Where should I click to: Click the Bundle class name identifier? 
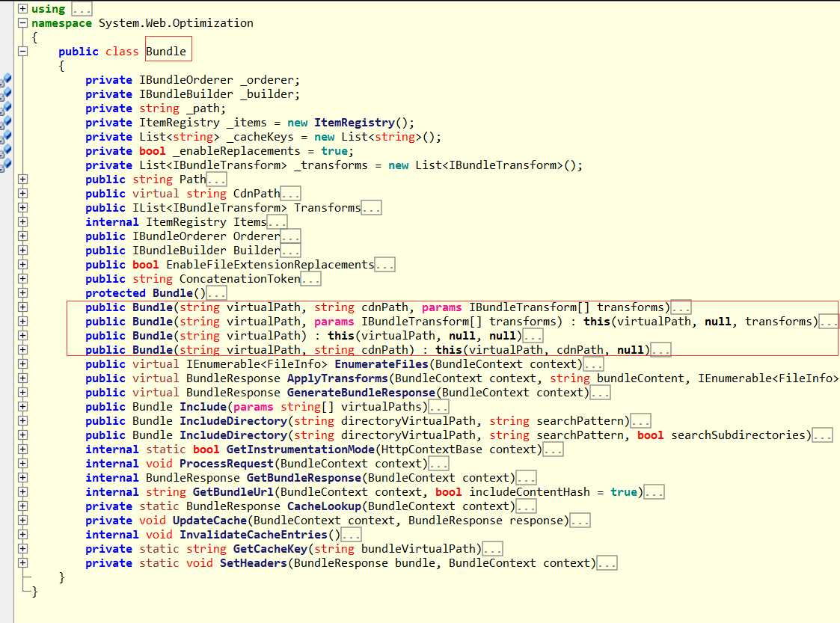coord(166,52)
